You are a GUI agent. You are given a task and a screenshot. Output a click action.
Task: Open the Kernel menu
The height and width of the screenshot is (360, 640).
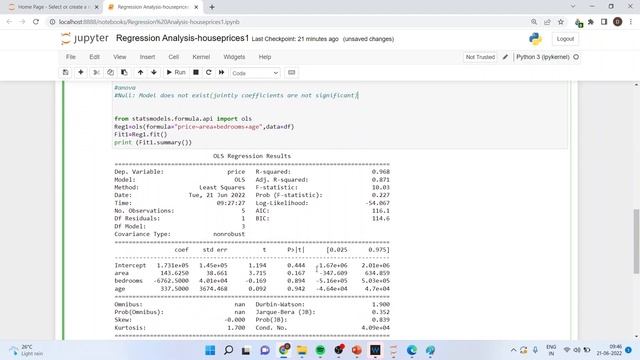[201, 57]
